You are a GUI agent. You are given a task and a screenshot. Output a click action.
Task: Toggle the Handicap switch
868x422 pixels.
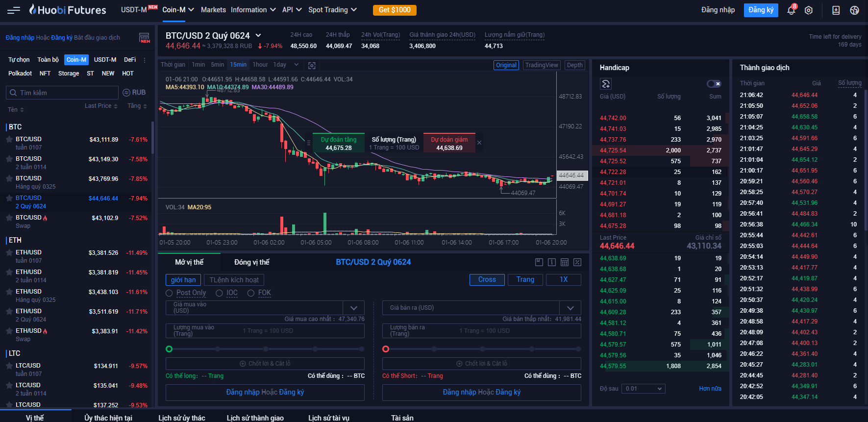(x=714, y=84)
